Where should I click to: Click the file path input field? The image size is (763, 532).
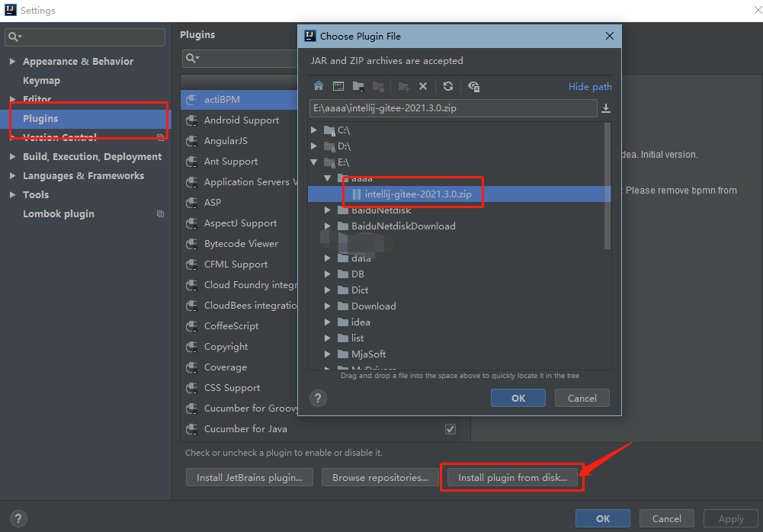[x=453, y=108]
